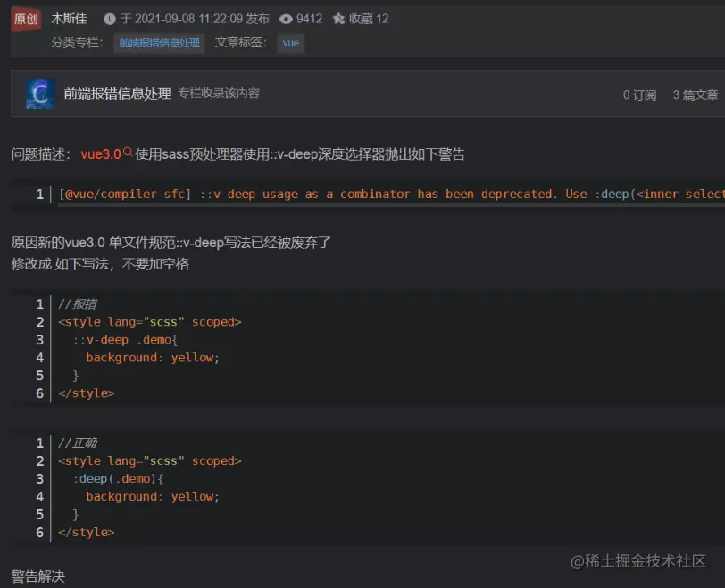Click the compiler-sfc warning code line
Viewport: 725px width, 588px height.
391,194
